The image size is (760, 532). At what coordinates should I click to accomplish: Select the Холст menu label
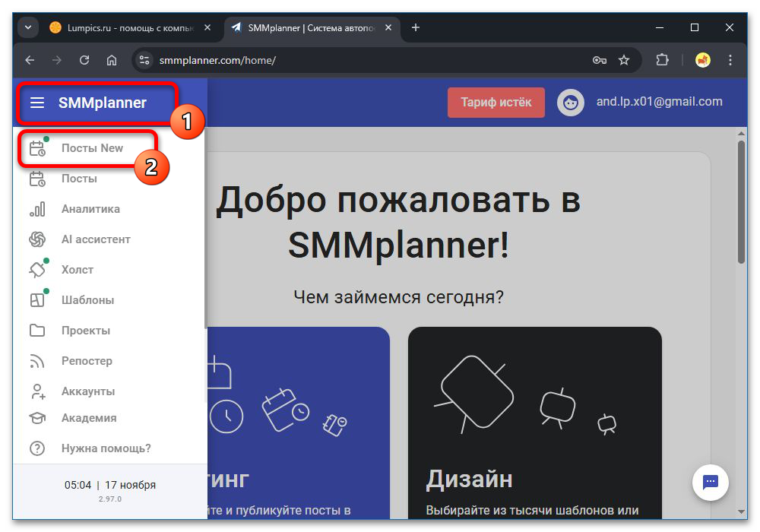coord(78,270)
